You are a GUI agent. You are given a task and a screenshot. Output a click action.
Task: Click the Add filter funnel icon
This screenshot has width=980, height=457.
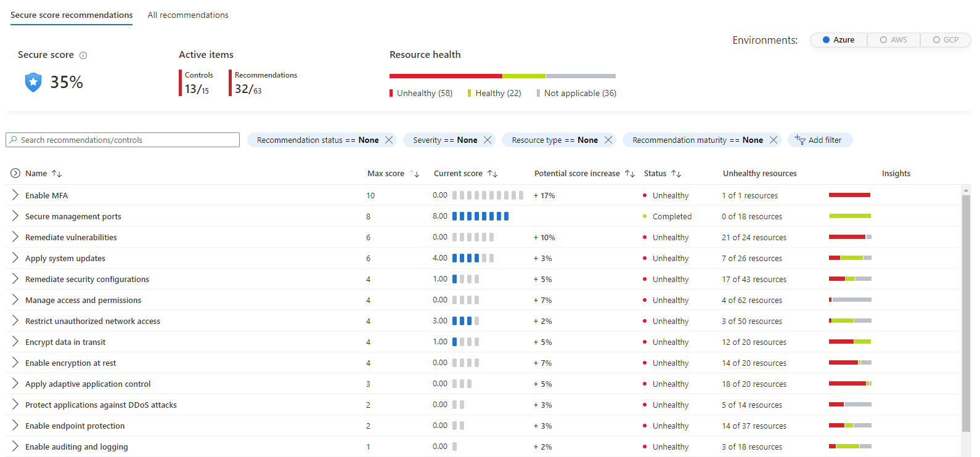(x=800, y=140)
